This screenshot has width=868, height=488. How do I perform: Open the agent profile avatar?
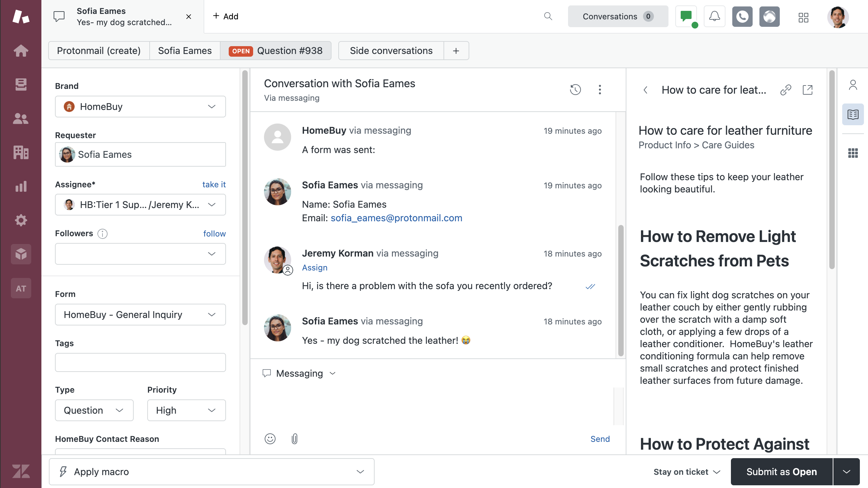click(838, 17)
